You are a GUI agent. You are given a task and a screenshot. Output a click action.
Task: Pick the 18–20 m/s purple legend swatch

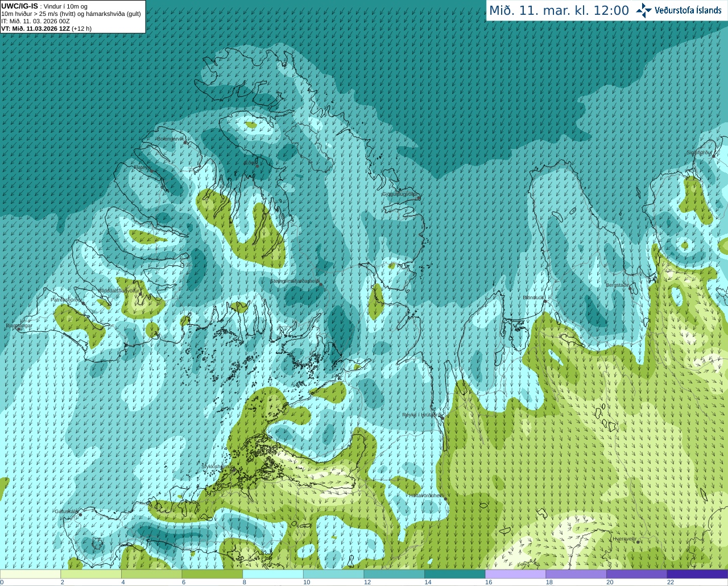[x=576, y=574]
